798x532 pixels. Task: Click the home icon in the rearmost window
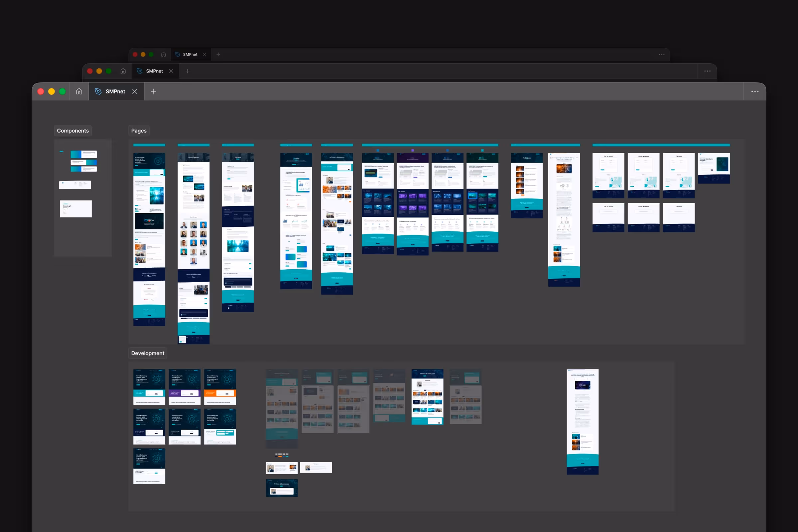(164, 55)
